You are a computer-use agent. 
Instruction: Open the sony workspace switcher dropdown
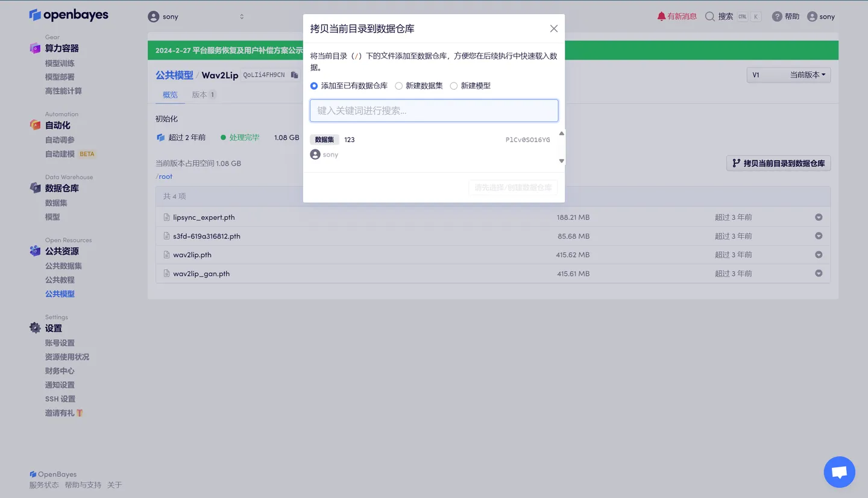coord(196,16)
